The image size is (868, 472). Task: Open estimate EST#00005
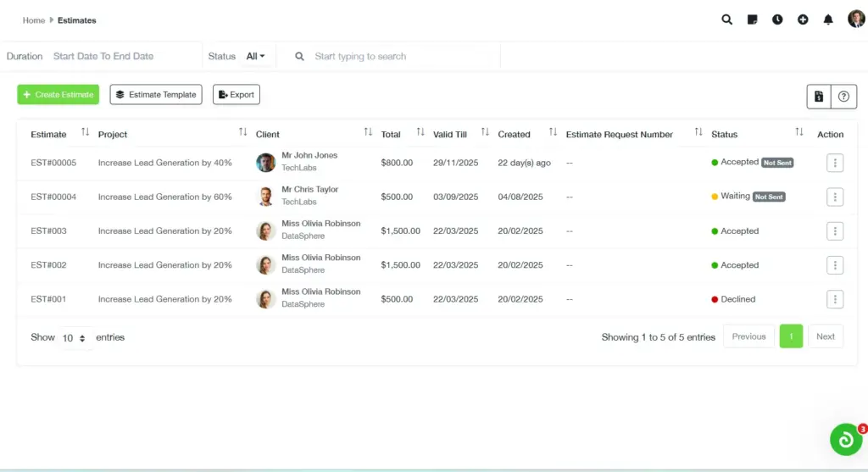tap(53, 163)
